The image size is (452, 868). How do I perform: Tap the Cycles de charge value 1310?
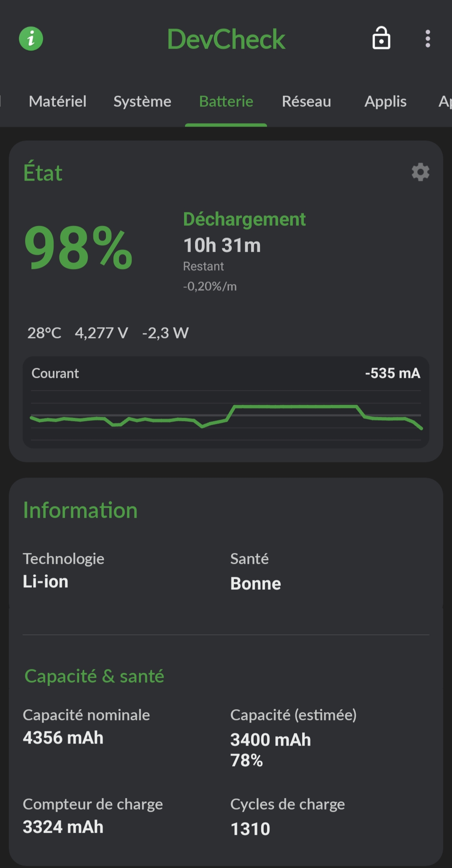pos(250,829)
